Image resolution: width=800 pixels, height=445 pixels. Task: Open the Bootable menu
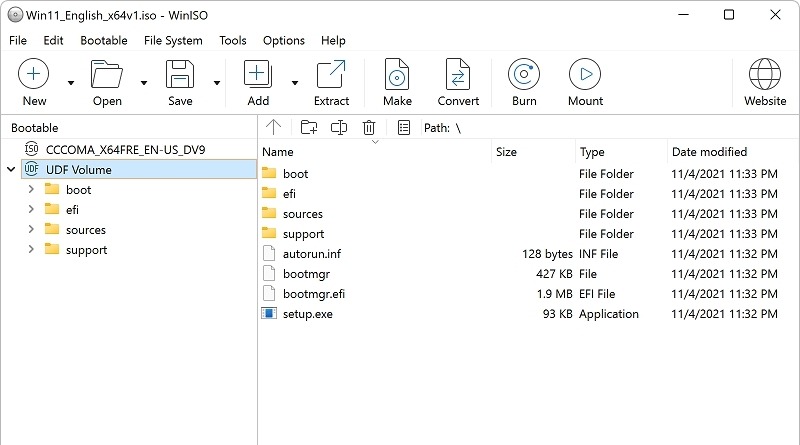point(104,40)
